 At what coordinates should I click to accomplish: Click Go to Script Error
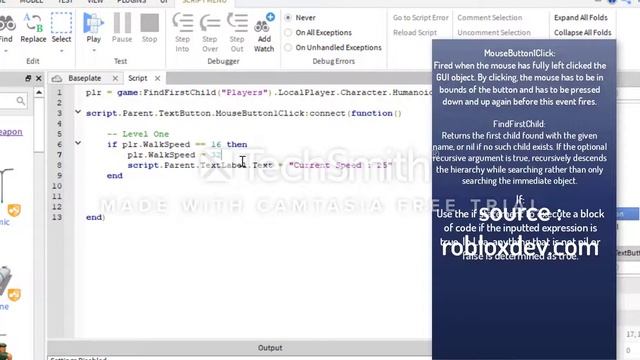[x=420, y=18]
